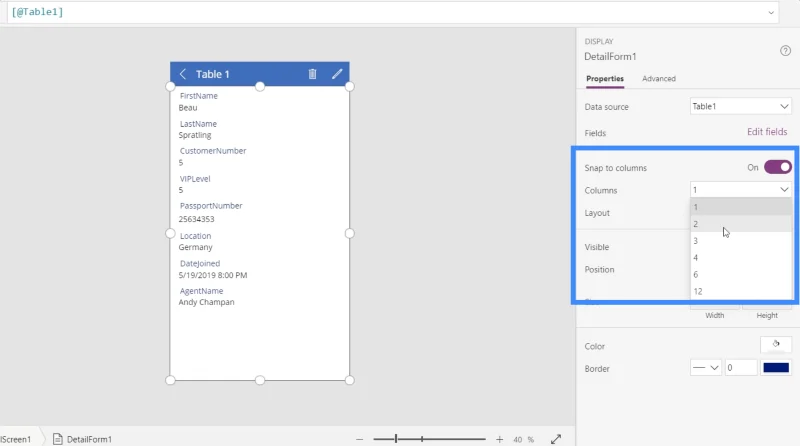Click the DateJoined field label
The width and height of the screenshot is (800, 446).
click(x=200, y=263)
